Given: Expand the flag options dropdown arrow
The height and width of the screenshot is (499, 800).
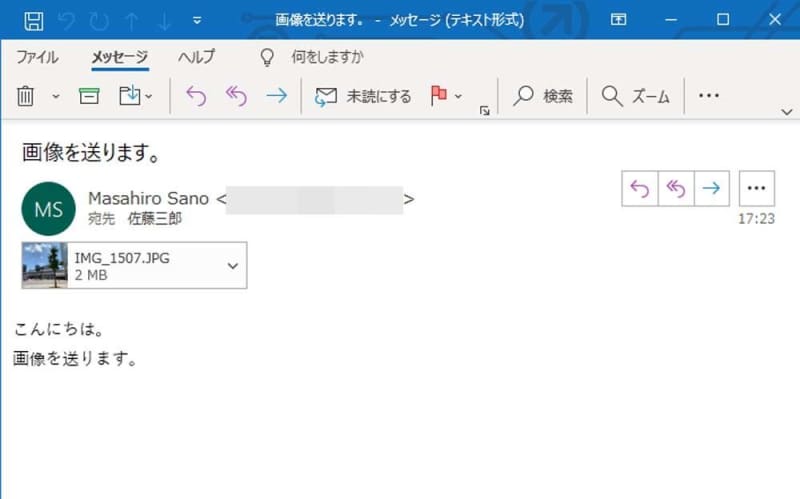Looking at the screenshot, I should [x=458, y=96].
